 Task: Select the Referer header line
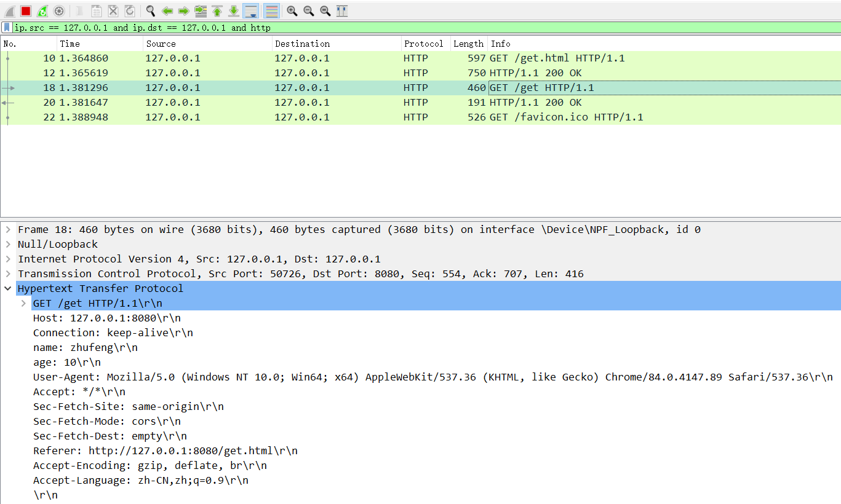[165, 451]
